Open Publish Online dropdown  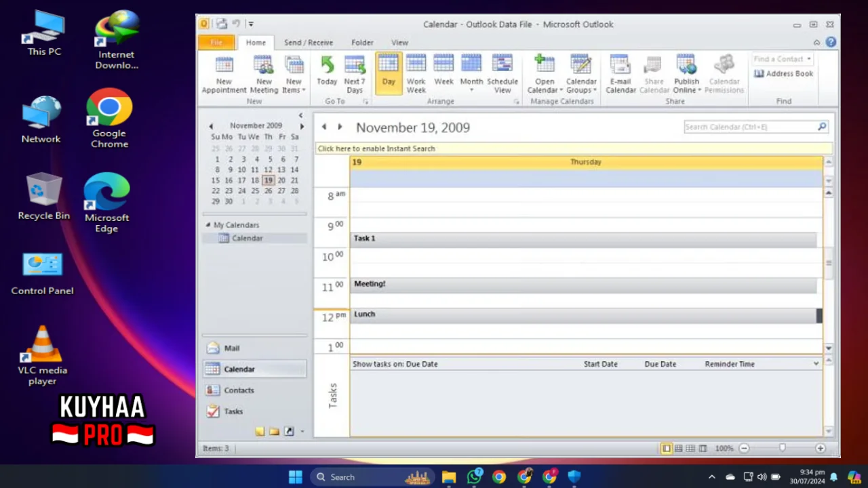[x=687, y=75]
